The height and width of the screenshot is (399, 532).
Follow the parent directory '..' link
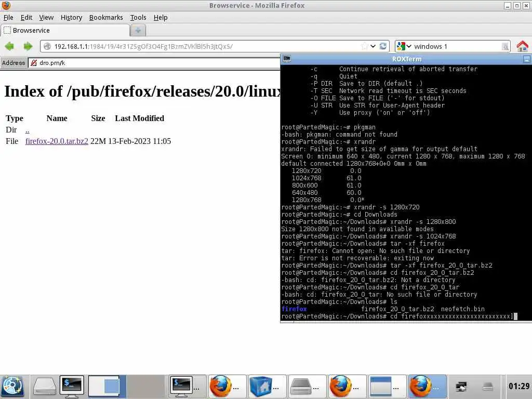point(27,130)
